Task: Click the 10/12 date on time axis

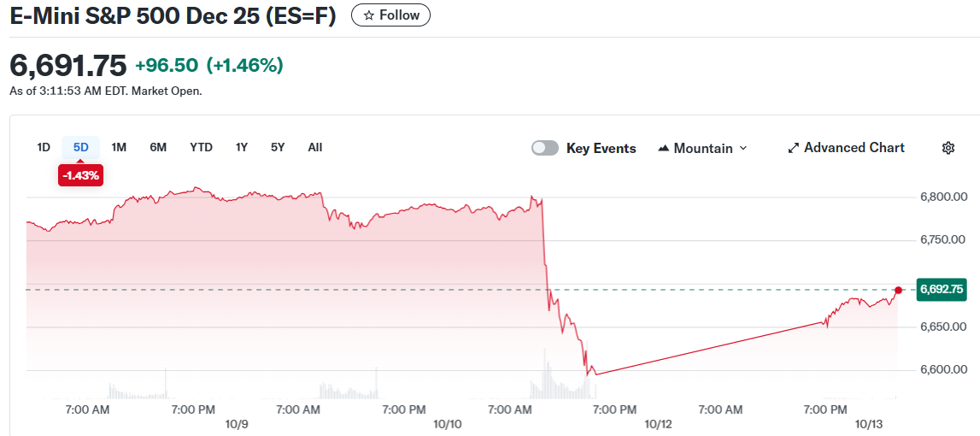Action: (x=659, y=424)
